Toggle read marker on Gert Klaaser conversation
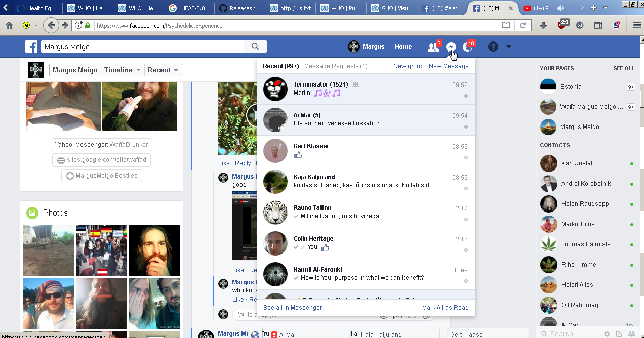Screen dimensions: 644x338 click(x=466, y=157)
